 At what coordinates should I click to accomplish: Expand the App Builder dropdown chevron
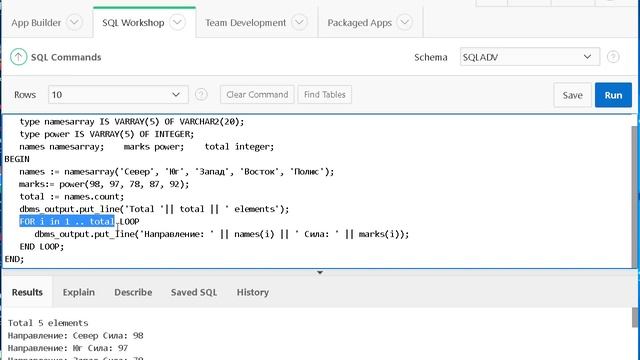pyautogui.click(x=74, y=22)
